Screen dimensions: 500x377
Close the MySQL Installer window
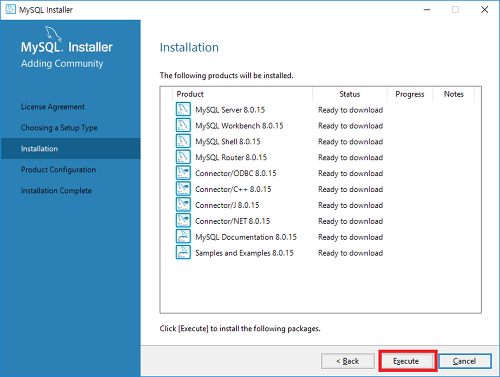pyautogui.click(x=484, y=10)
